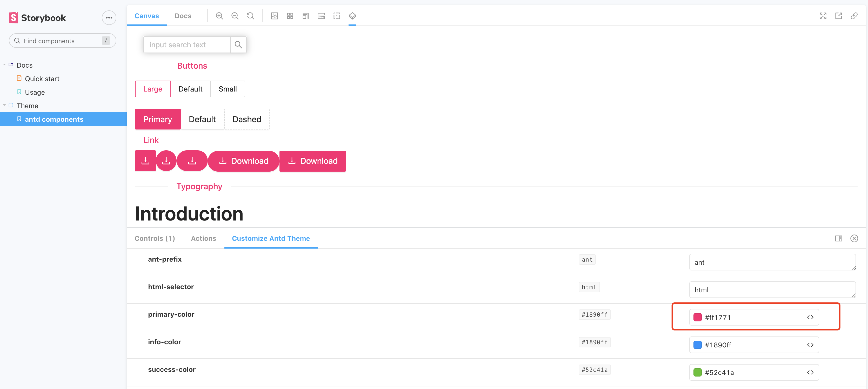This screenshot has width=868, height=389.
Task: Enable the measure ruler tool
Action: tap(321, 16)
